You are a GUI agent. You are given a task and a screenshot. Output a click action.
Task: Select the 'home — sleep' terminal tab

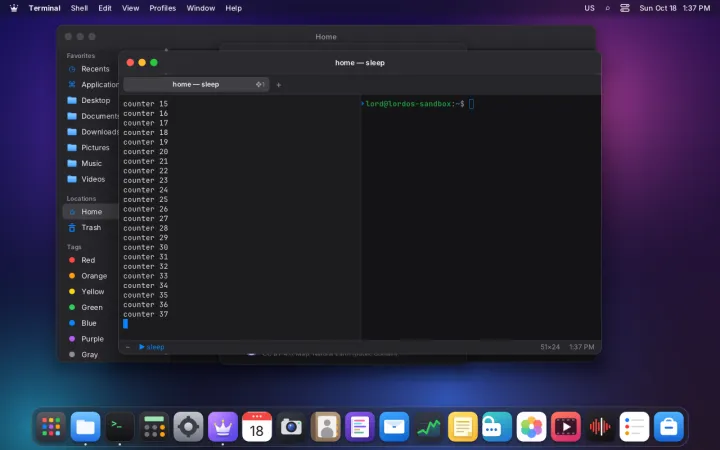[196, 84]
